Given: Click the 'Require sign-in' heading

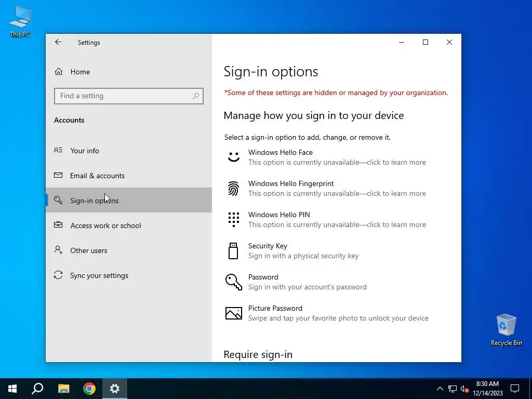Looking at the screenshot, I should (x=258, y=354).
